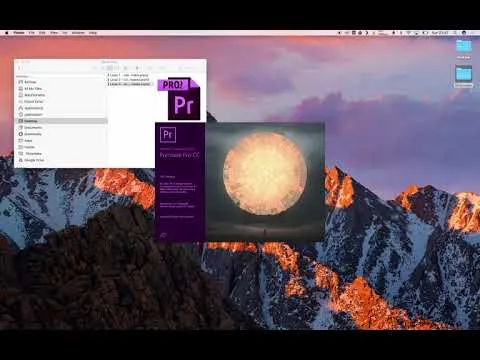Open AirDrop in the Finder sidebar
480x360 pixels.
(x=30, y=82)
